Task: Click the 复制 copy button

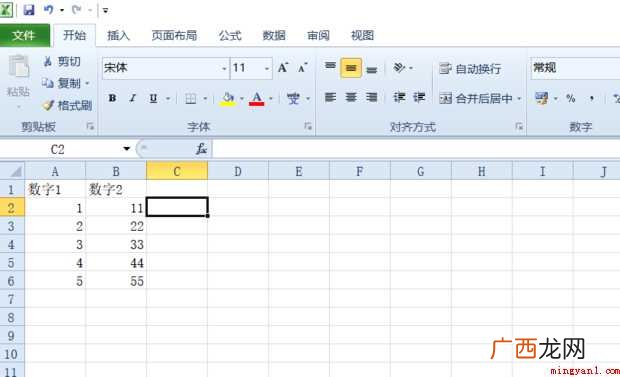Action: pos(61,83)
